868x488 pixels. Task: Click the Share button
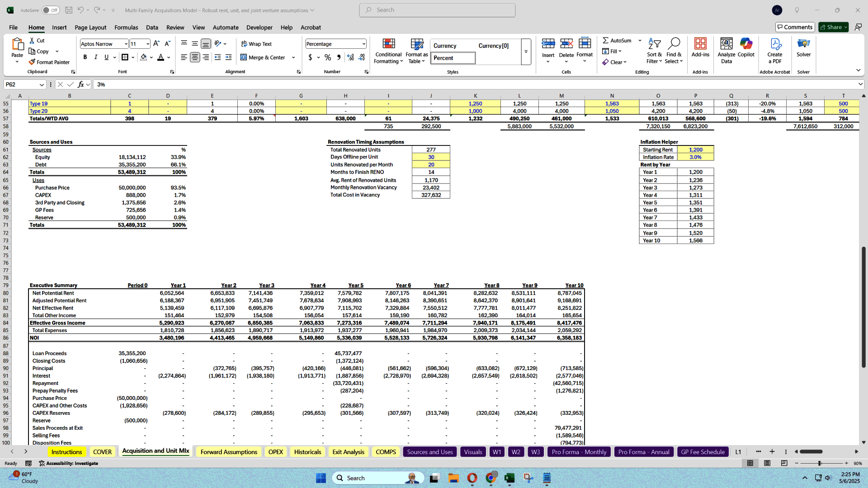point(834,27)
